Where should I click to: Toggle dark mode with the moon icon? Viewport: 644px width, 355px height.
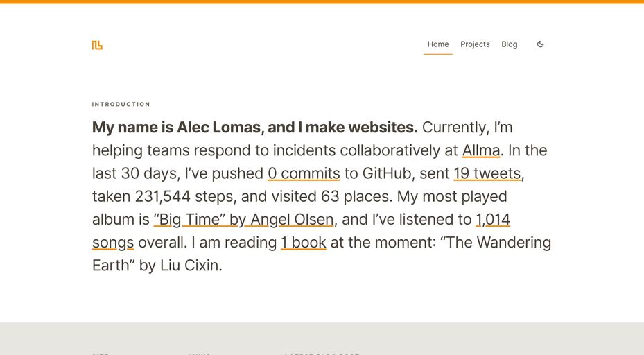[x=541, y=44]
